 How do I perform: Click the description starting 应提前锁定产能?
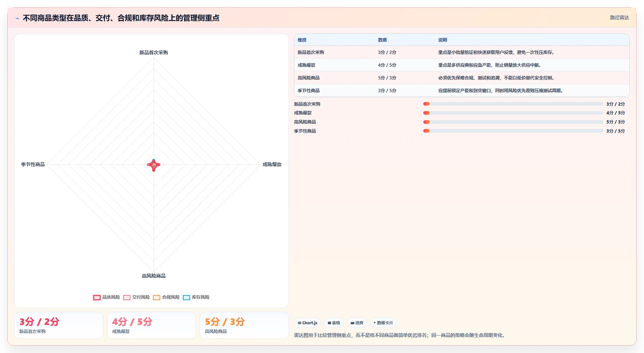pos(501,91)
